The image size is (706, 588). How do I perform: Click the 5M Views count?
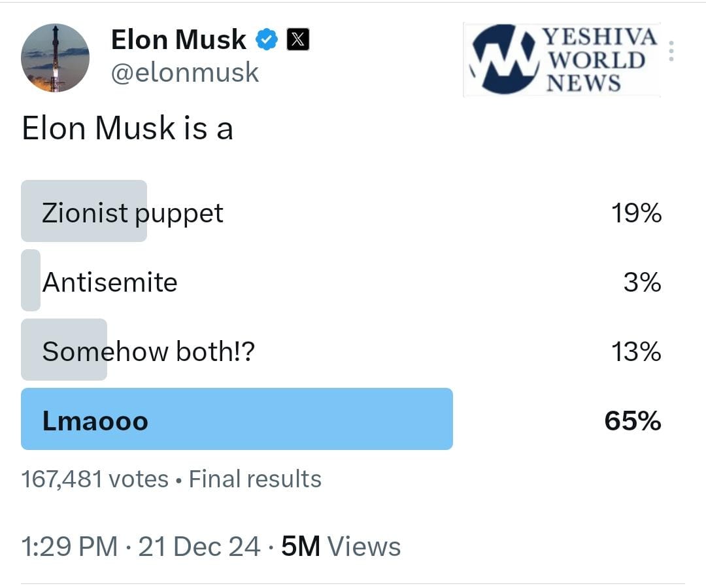tap(341, 546)
